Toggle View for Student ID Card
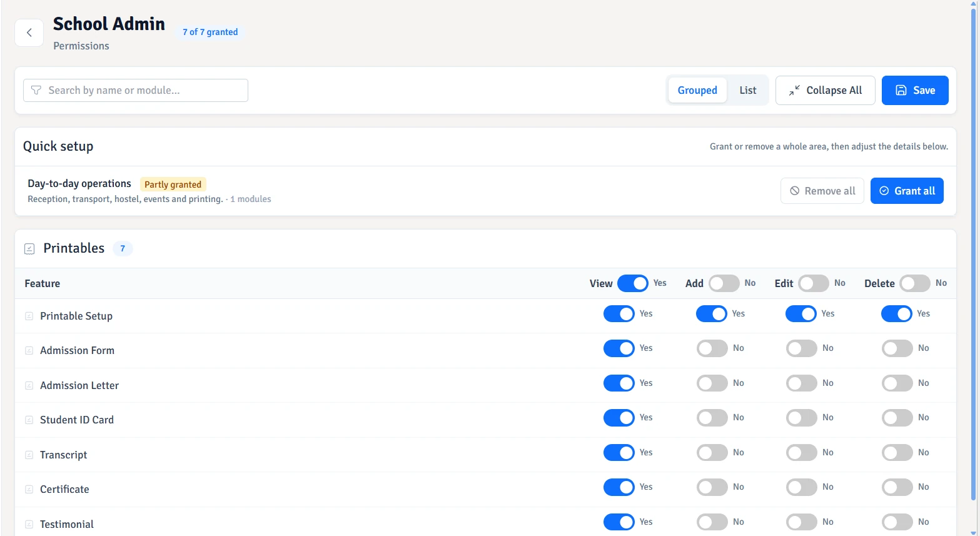Image resolution: width=980 pixels, height=536 pixels. pos(619,418)
